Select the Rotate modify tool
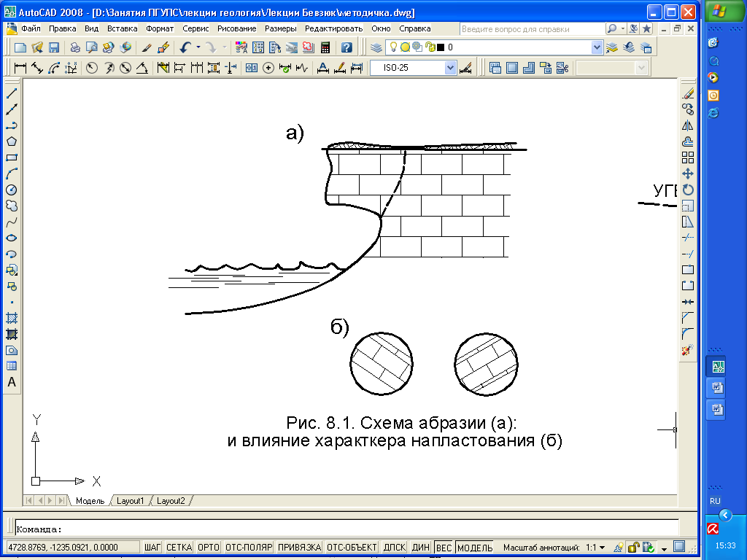This screenshot has width=747, height=560. pos(687,190)
